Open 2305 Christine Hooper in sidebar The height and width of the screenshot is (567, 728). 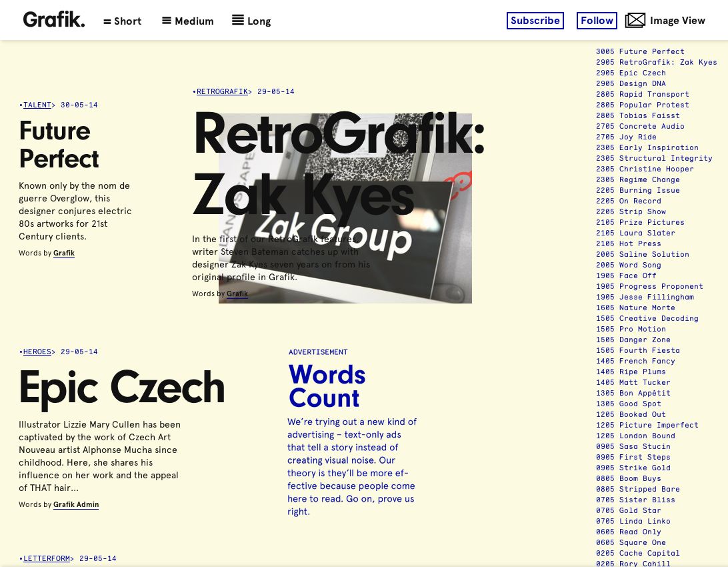645,169
